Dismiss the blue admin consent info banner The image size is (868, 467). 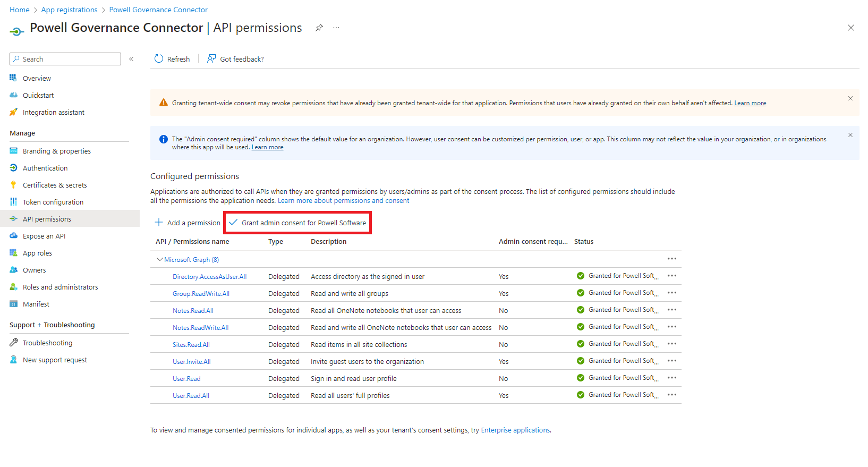(x=850, y=135)
